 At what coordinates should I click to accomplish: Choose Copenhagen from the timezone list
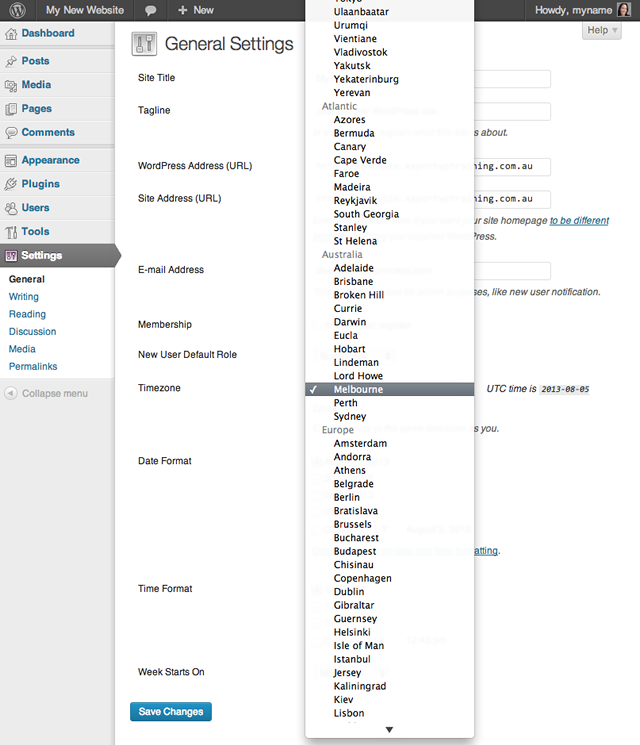390,578
